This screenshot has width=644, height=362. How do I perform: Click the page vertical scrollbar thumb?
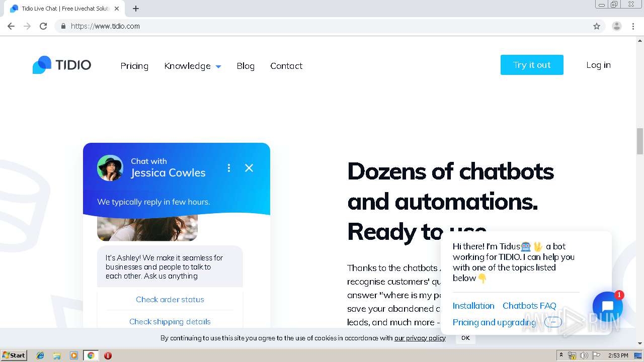point(640,141)
